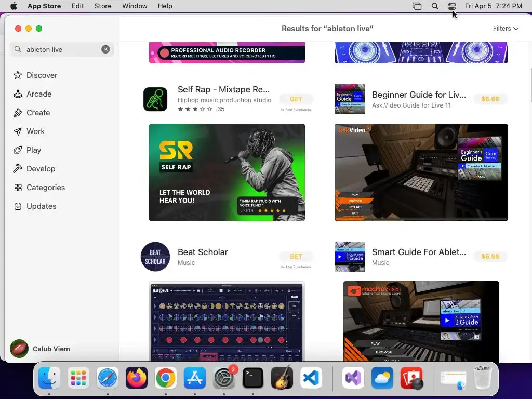Launch Safari from the dock
This screenshot has height=399, width=532.
108,378
